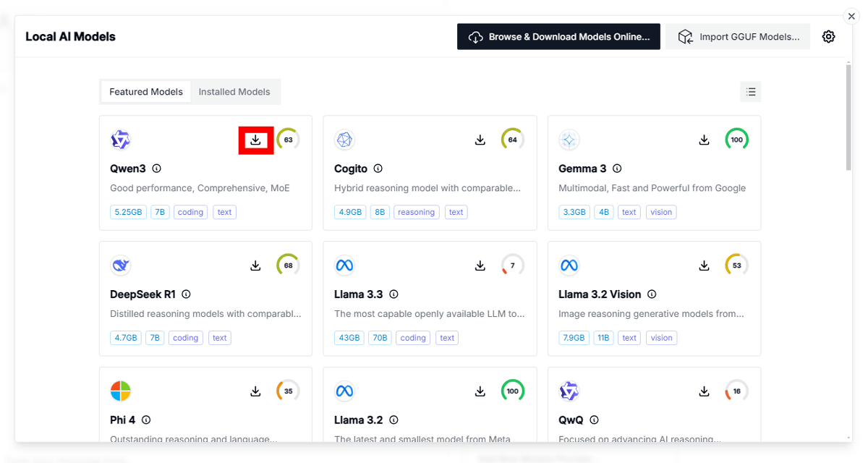This screenshot has height=463, width=868.
Task: Click the 43GB tag on Llama 3.3
Action: [349, 338]
